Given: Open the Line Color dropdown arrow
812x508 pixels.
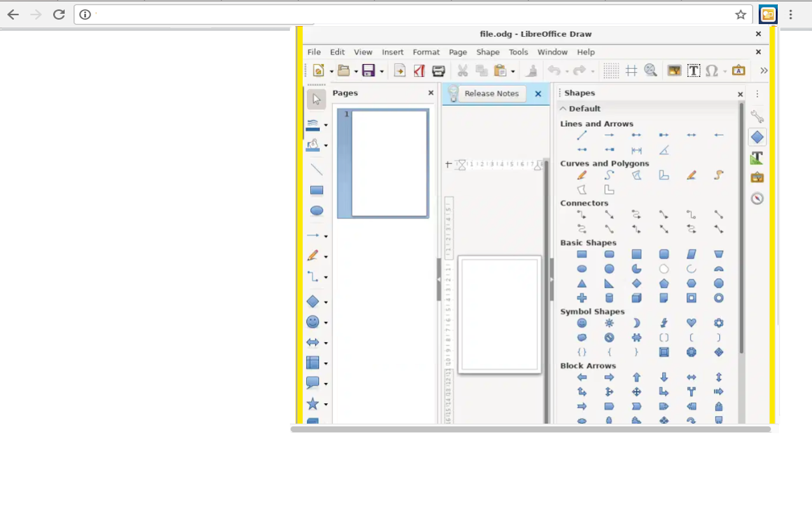Looking at the screenshot, I should 326,125.
